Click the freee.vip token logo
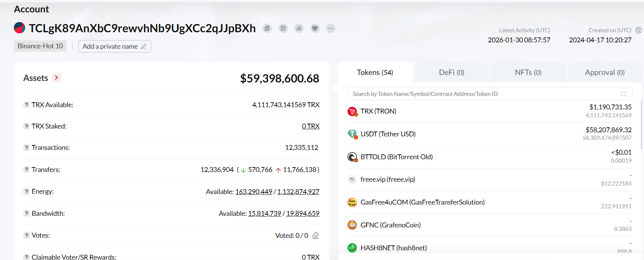The width and height of the screenshot is (644, 260). click(x=352, y=179)
